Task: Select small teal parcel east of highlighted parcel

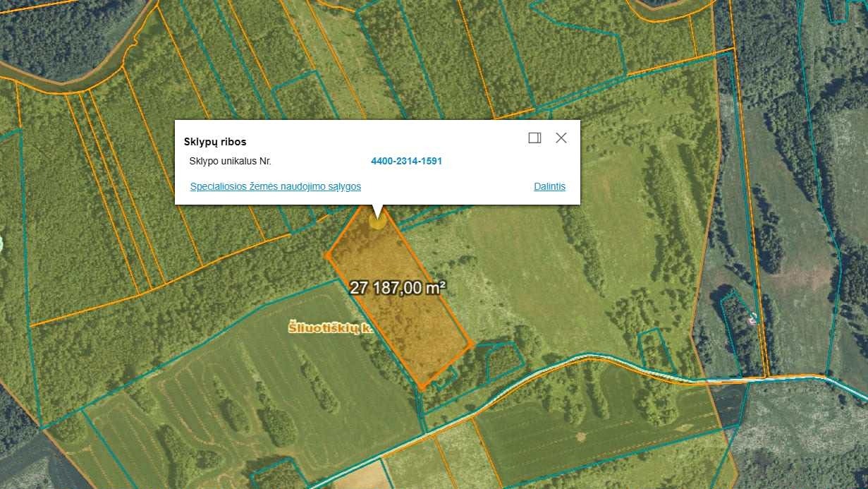Action: coord(503,360)
